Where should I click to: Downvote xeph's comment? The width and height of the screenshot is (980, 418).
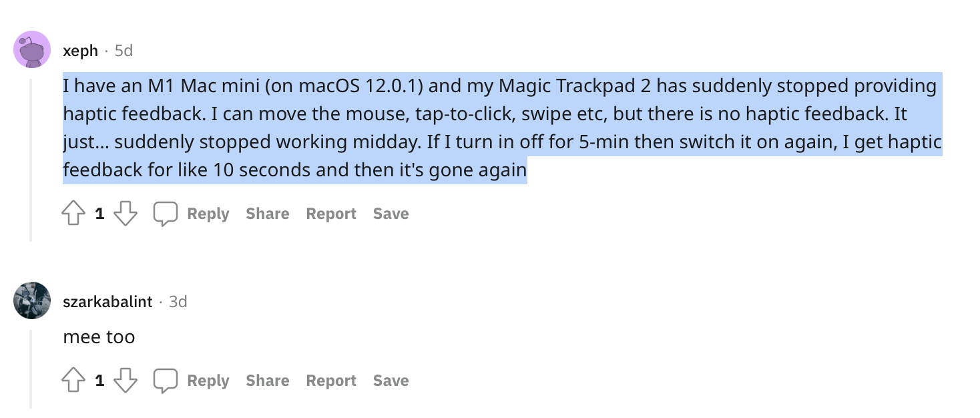point(126,214)
